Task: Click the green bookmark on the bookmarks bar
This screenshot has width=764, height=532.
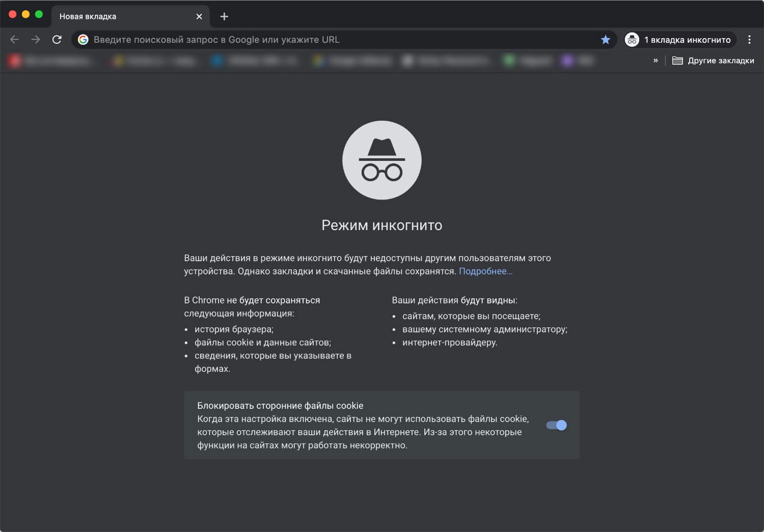Action: point(509,60)
